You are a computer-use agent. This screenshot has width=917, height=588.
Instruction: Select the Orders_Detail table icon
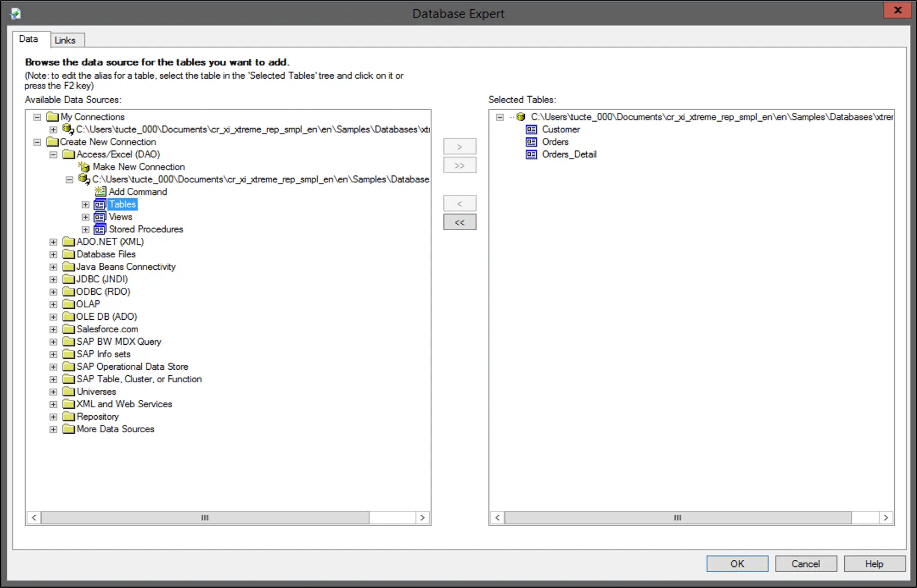tap(531, 154)
